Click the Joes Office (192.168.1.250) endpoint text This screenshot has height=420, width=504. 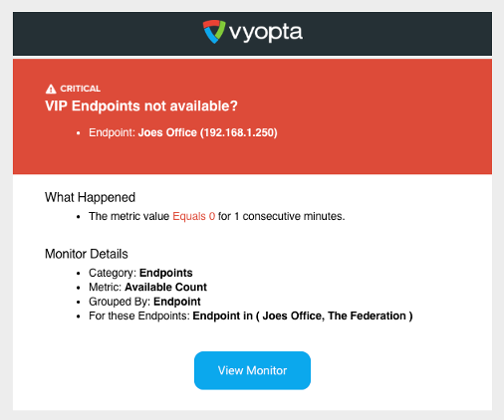pyautogui.click(x=208, y=132)
